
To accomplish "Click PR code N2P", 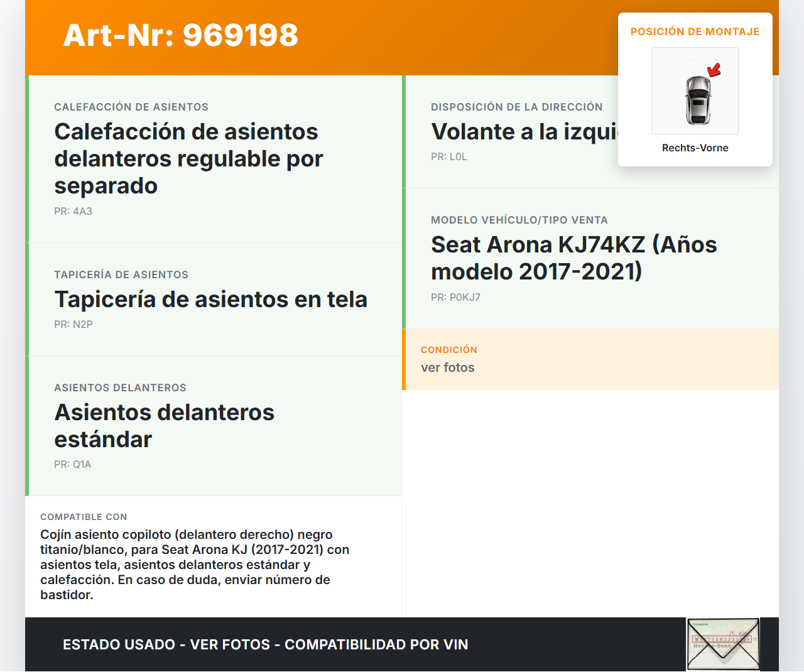I will pyautogui.click(x=73, y=325).
